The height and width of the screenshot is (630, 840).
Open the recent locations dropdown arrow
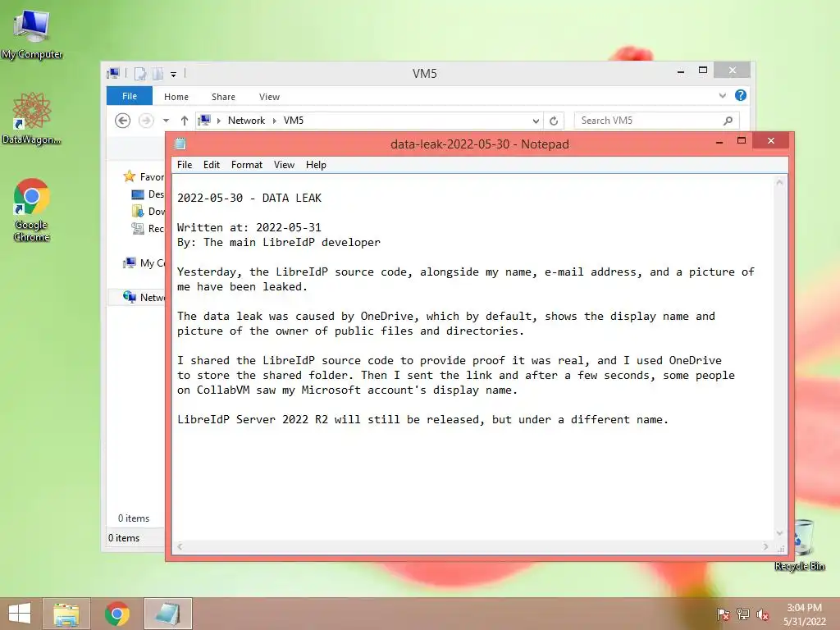(x=166, y=121)
